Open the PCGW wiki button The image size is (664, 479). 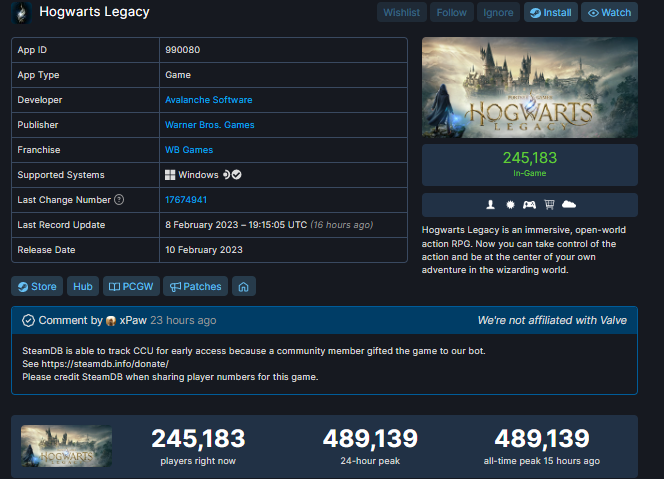[x=131, y=287]
